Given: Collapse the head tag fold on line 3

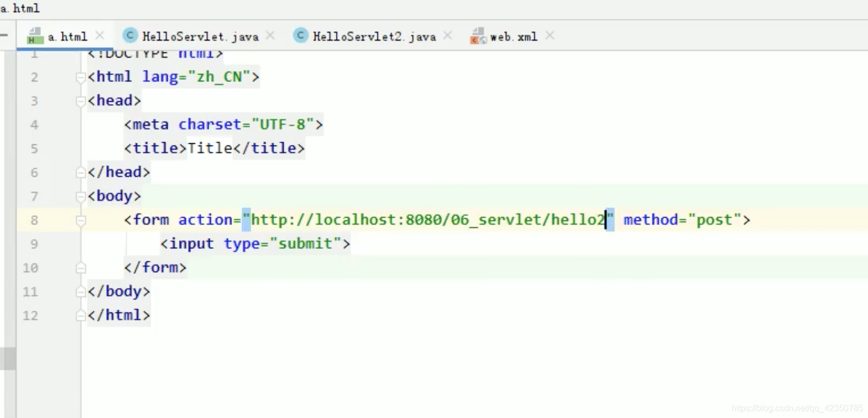Looking at the screenshot, I should point(81,101).
